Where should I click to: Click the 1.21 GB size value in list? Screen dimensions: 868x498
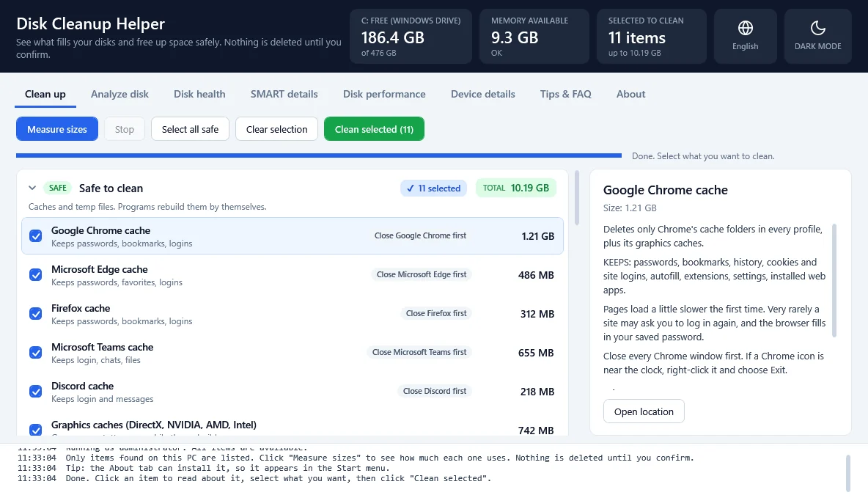tap(537, 236)
